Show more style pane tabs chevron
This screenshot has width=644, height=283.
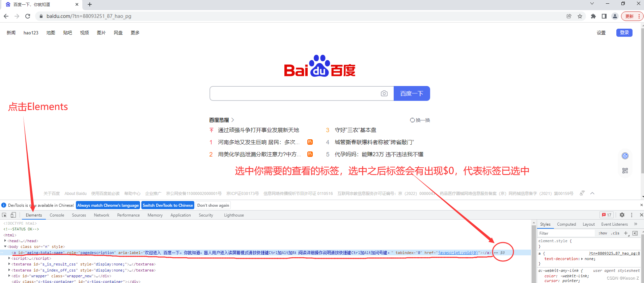point(636,224)
